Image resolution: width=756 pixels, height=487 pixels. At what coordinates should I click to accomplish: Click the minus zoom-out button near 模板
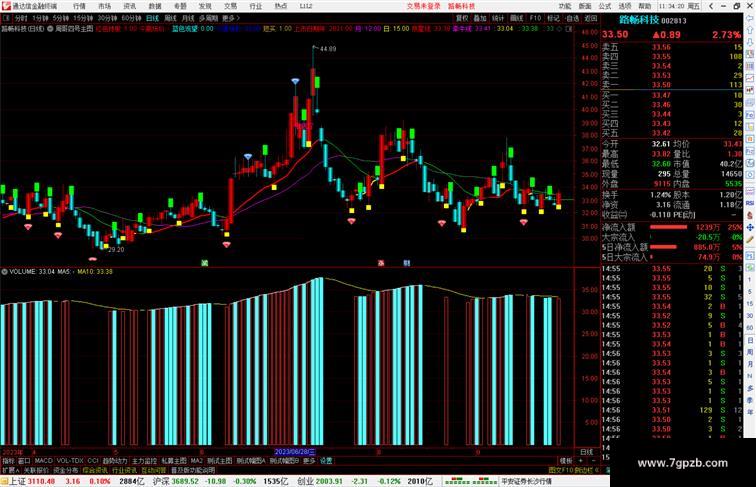tap(594, 461)
